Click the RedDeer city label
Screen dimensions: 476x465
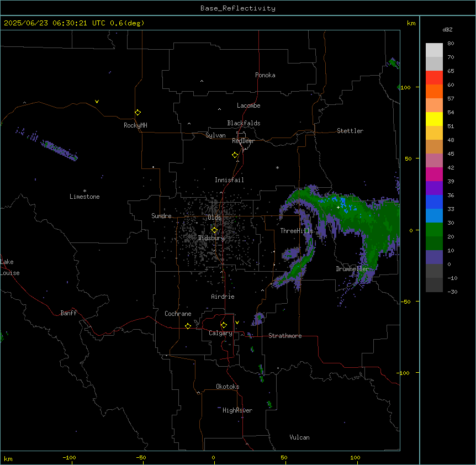[243, 141]
